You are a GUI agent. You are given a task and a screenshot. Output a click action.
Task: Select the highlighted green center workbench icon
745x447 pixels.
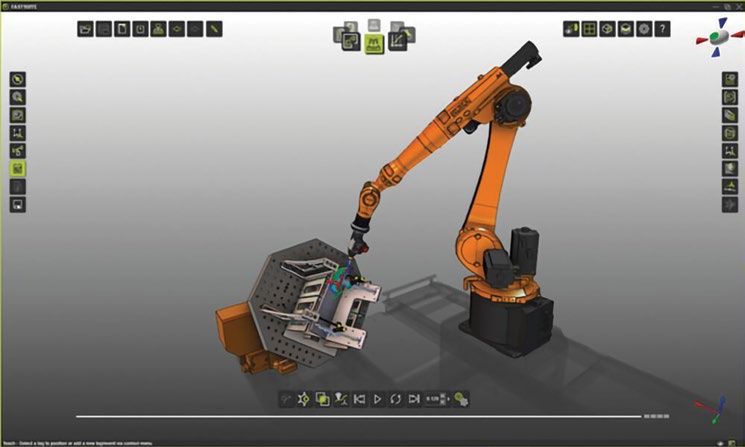coord(374,44)
